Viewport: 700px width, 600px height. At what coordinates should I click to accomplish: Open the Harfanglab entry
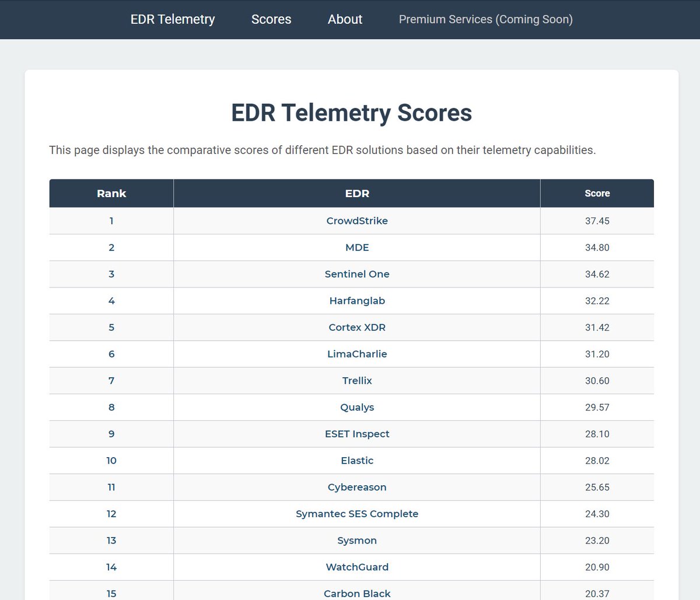pos(357,301)
